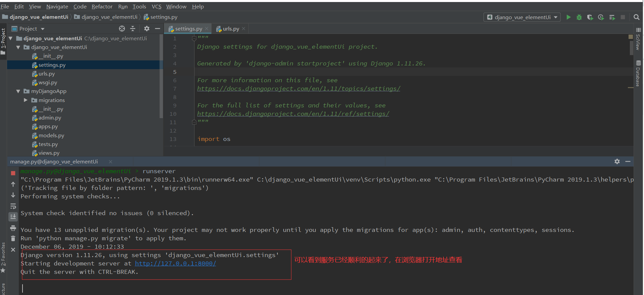Clear console with trash icon

13,239
